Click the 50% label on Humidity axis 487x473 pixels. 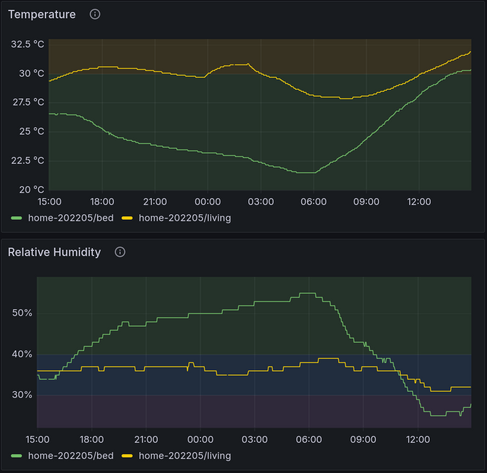(22, 313)
